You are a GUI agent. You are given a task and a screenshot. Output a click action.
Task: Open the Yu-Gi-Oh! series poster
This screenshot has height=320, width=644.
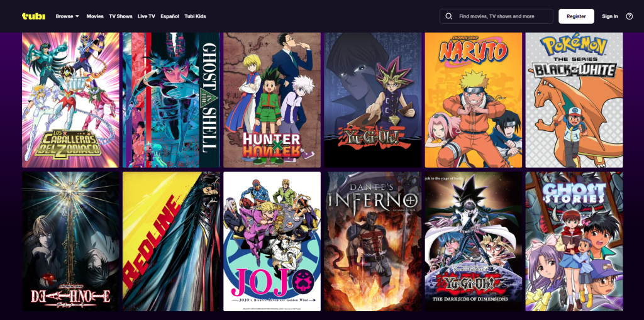click(373, 100)
